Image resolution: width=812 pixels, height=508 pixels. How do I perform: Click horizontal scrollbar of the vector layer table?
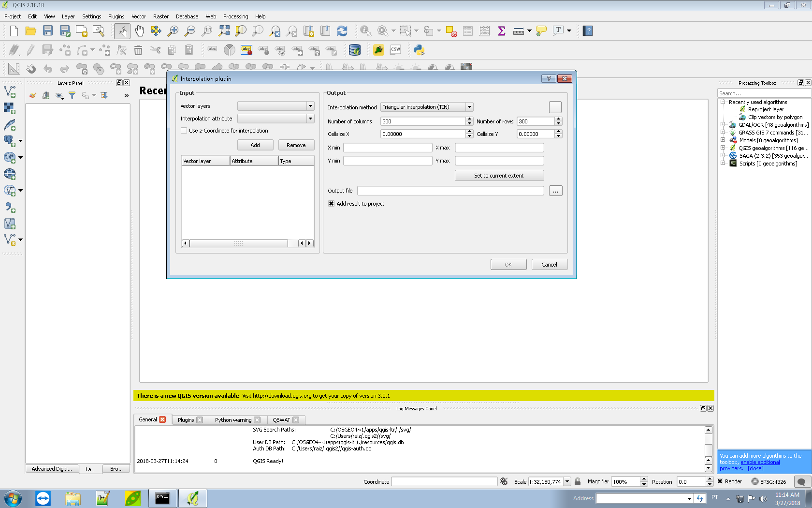[239, 243]
